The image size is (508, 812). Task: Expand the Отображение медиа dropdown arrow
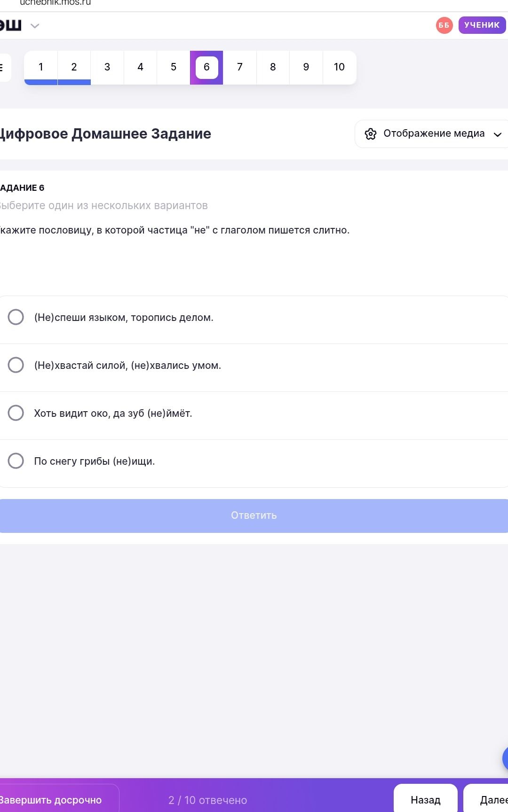[x=497, y=134]
